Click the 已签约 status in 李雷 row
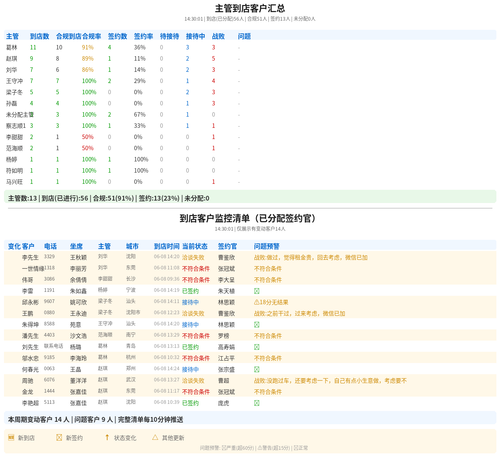The height and width of the screenshot is (470, 500). coord(190,291)
